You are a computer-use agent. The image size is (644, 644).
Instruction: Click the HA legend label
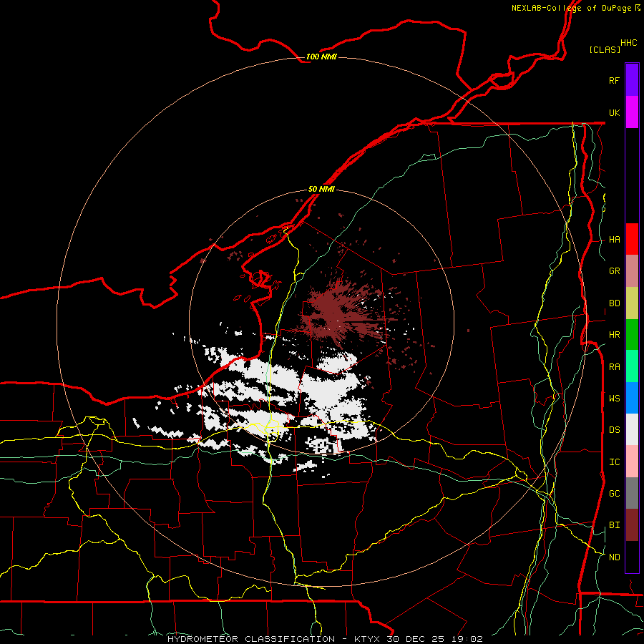[614, 240]
